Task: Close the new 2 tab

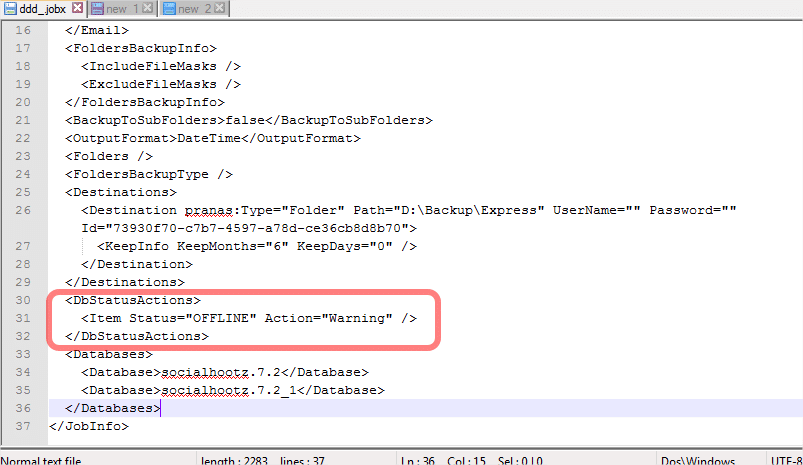Action: tap(220, 8)
